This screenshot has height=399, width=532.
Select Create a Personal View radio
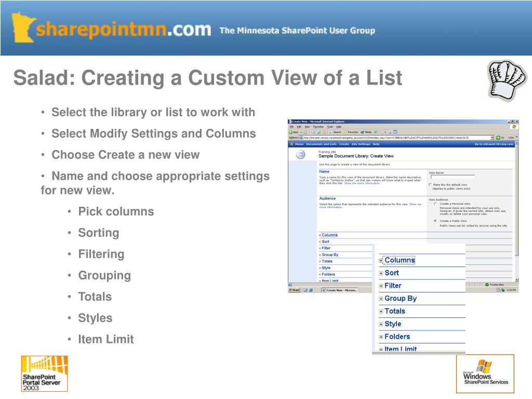[x=435, y=204]
